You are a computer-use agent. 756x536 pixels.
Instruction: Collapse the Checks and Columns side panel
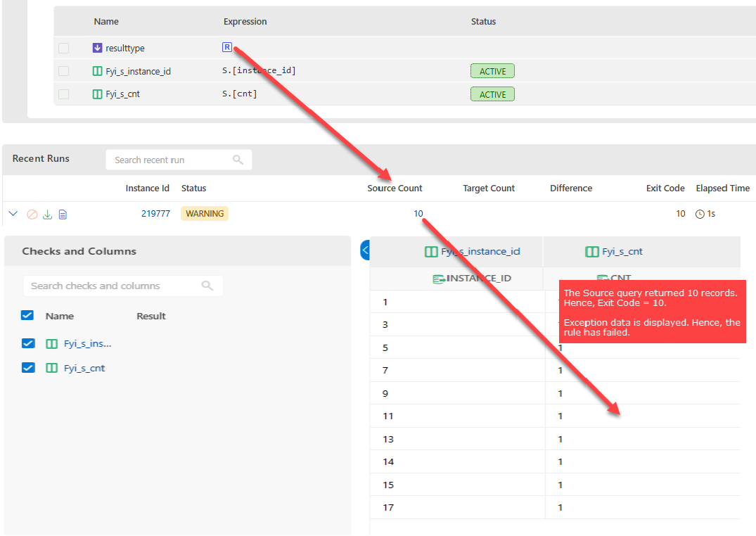click(365, 250)
